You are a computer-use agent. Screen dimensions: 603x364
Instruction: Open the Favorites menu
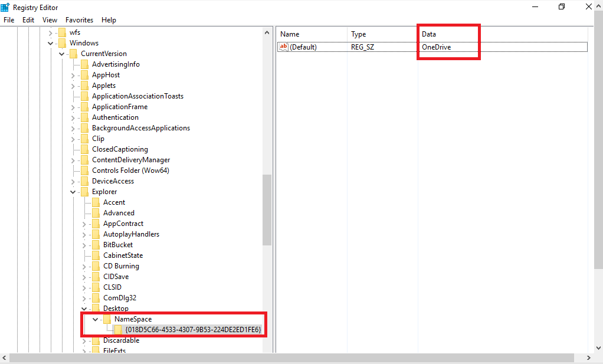click(79, 19)
